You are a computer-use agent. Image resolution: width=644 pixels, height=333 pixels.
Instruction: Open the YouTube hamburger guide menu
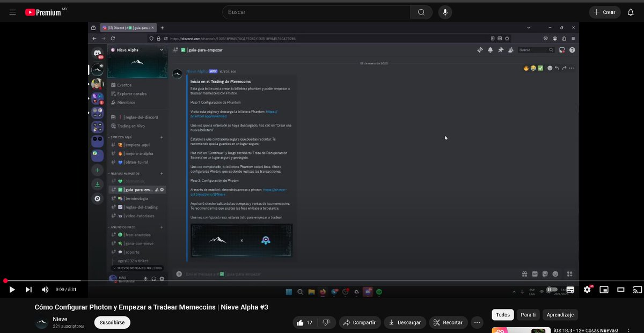pyautogui.click(x=12, y=12)
